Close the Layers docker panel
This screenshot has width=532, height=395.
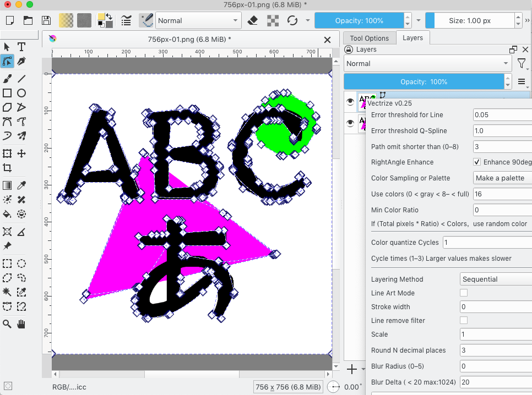coord(525,50)
